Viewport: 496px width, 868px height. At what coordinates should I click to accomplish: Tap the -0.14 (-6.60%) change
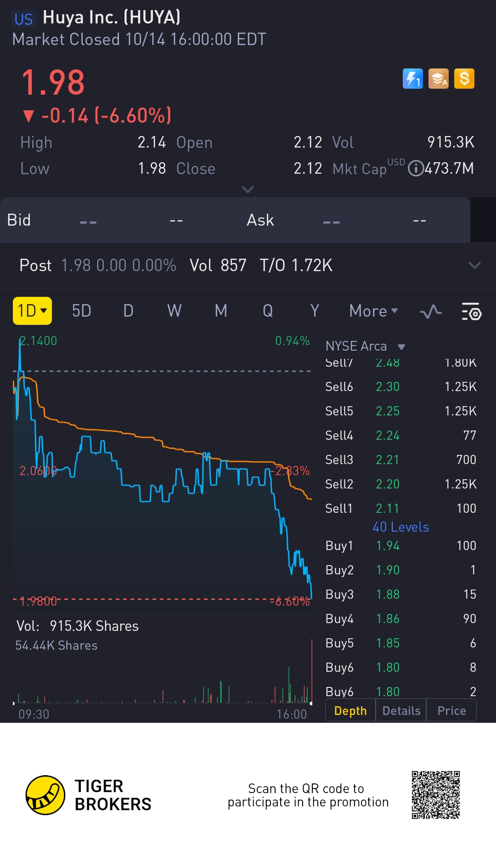97,115
